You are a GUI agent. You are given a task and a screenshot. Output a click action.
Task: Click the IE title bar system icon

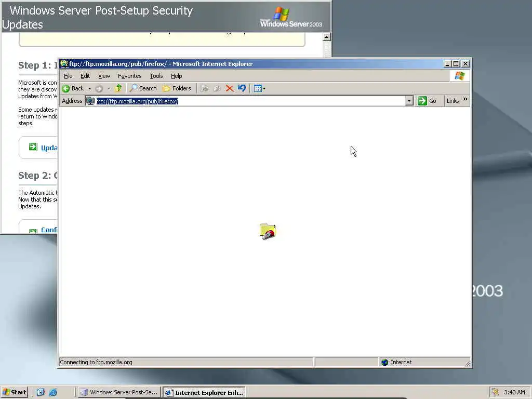64,64
